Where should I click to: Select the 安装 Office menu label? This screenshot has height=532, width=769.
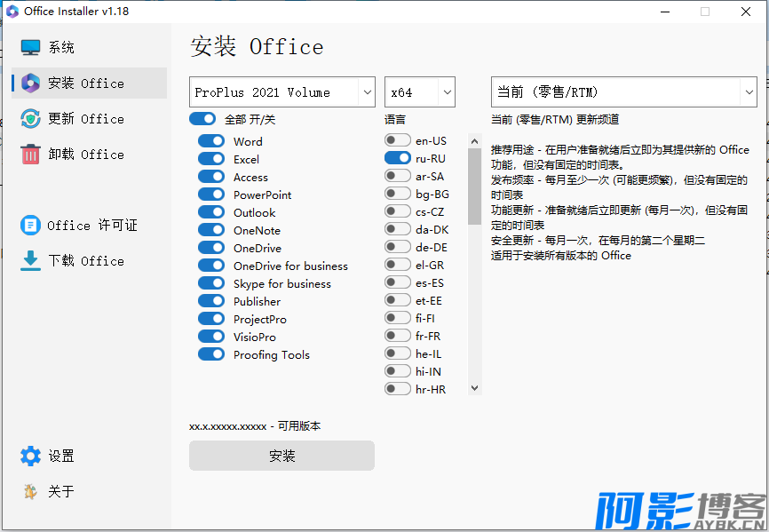pos(86,83)
